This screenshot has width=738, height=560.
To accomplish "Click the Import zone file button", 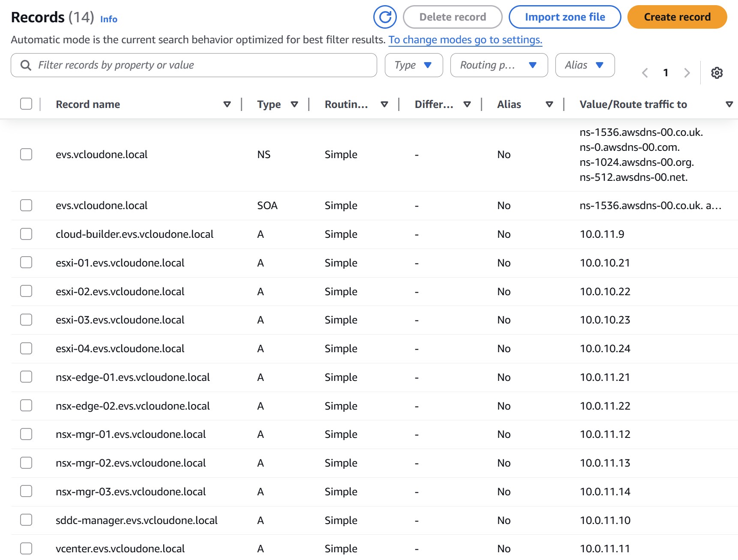I will (x=564, y=17).
